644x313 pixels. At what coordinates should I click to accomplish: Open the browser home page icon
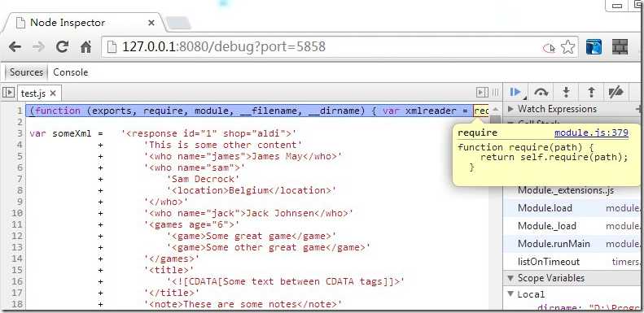point(85,47)
